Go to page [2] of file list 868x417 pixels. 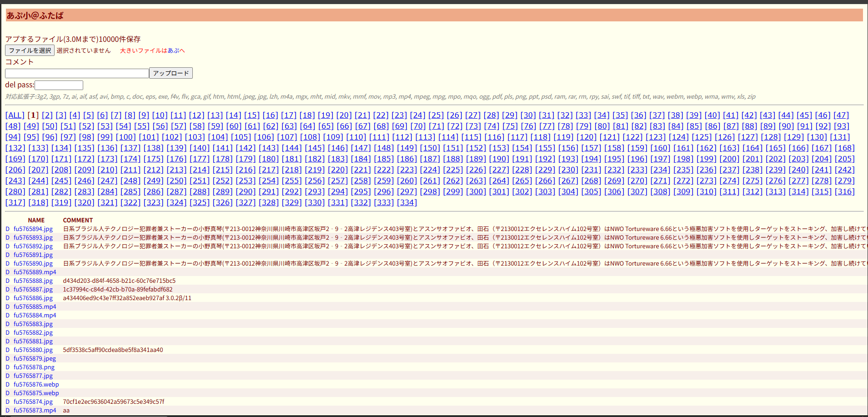47,116
